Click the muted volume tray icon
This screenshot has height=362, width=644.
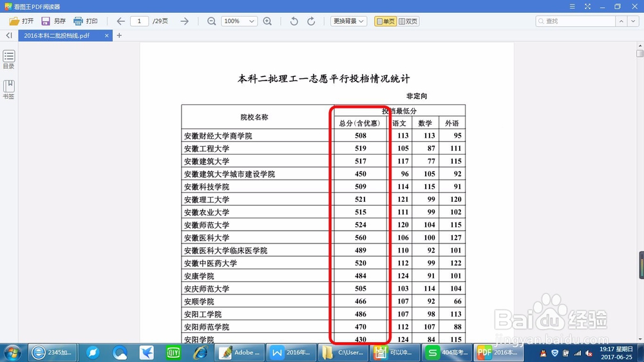(589, 354)
